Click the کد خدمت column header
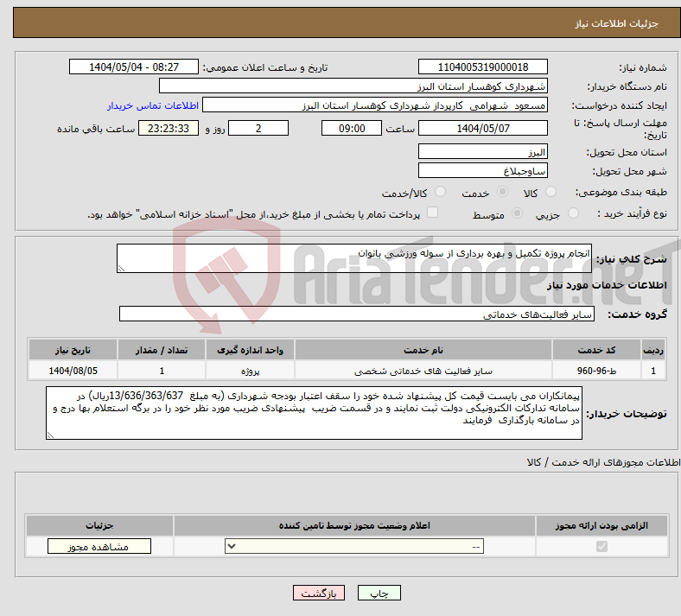 click(597, 350)
